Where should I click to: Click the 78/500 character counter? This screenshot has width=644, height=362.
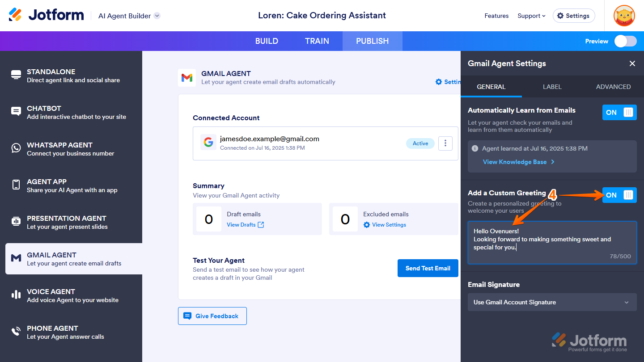[x=620, y=257]
